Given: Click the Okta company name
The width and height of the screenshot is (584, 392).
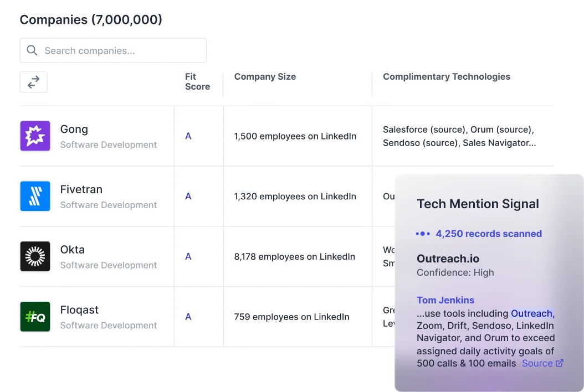Looking at the screenshot, I should click(73, 250).
